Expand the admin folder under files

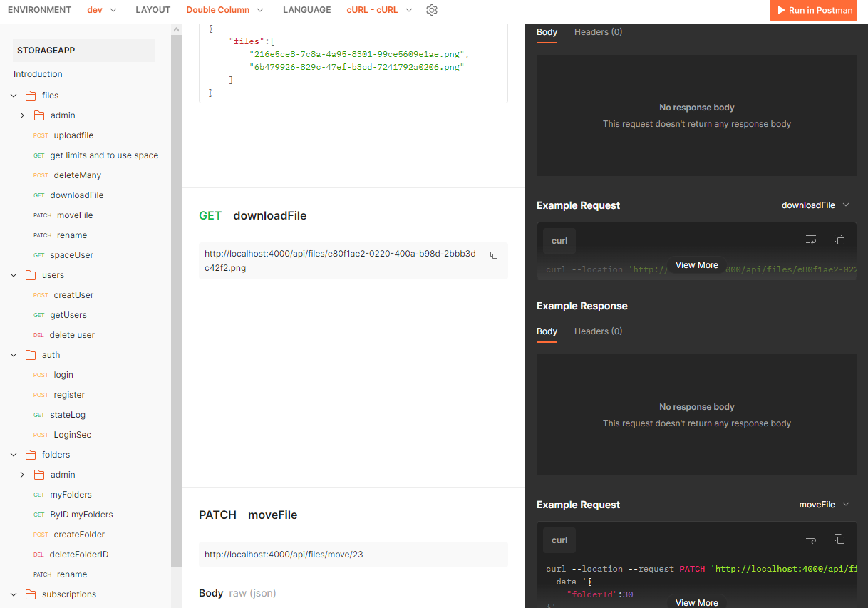click(22, 115)
